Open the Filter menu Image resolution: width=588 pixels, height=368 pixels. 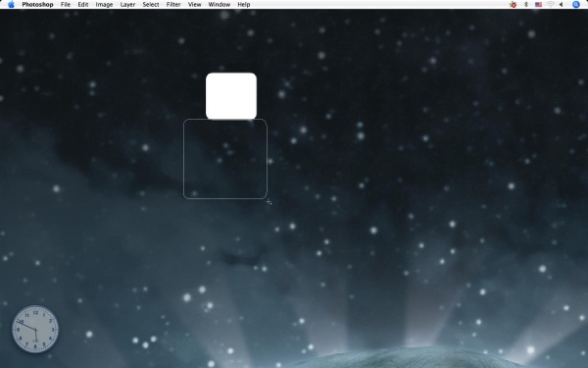tap(173, 5)
